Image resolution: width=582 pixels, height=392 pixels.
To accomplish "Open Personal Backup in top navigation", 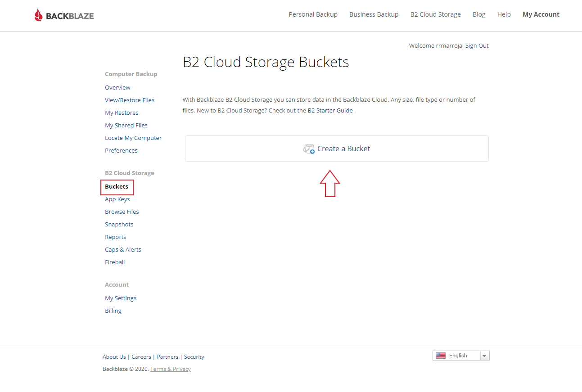I will (313, 14).
